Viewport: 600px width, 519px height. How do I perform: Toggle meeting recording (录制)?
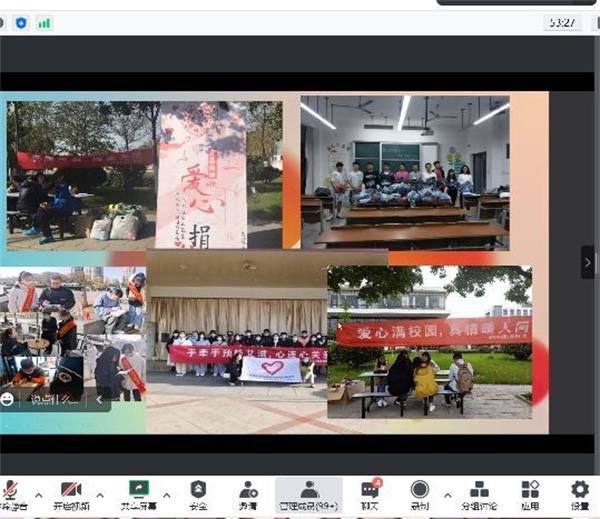pos(420,491)
